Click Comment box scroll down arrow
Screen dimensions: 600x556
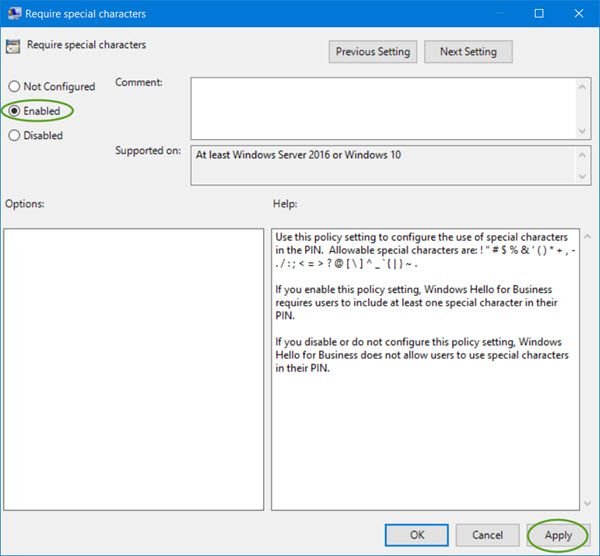tap(582, 131)
